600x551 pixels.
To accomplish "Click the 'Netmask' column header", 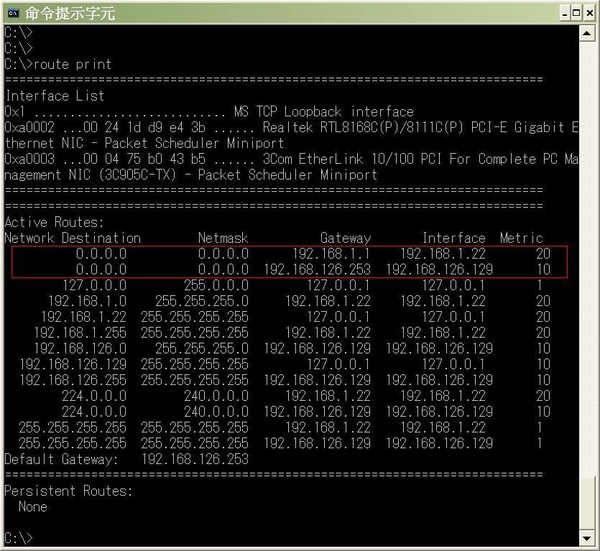I will tap(223, 238).
